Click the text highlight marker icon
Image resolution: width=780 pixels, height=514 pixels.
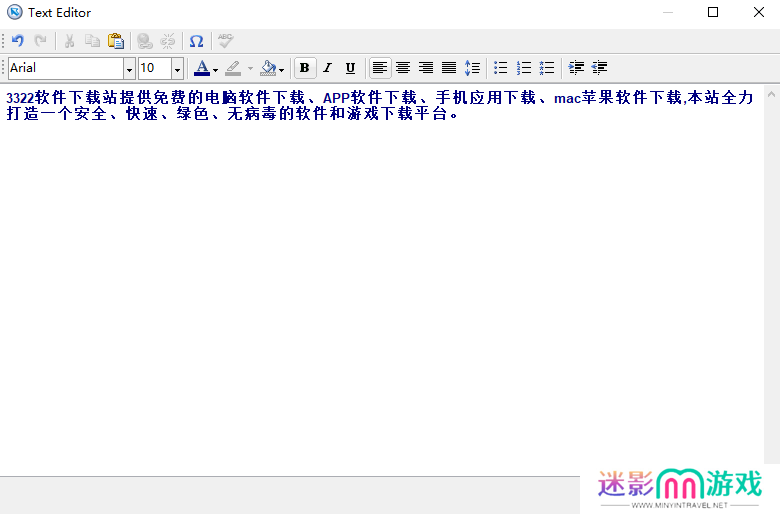(233, 68)
